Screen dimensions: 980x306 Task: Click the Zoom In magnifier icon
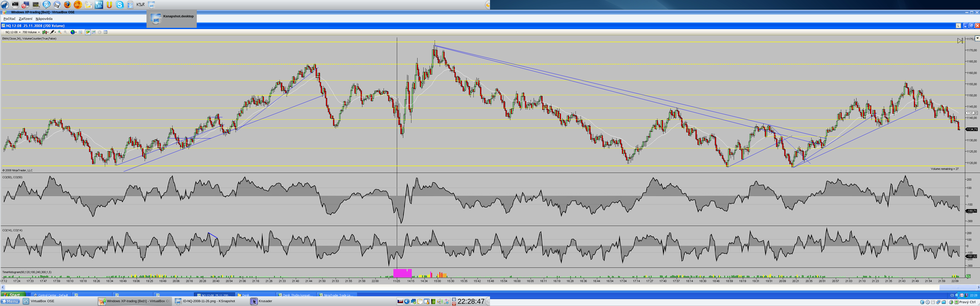59,32
